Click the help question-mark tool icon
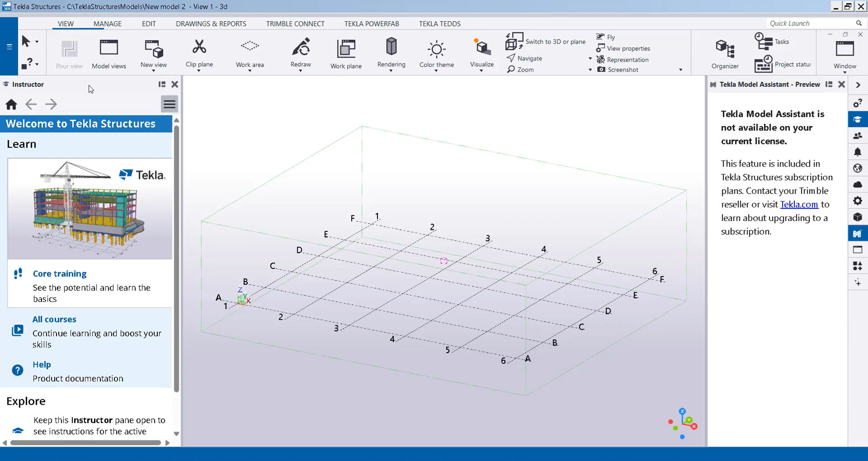 pos(26,64)
